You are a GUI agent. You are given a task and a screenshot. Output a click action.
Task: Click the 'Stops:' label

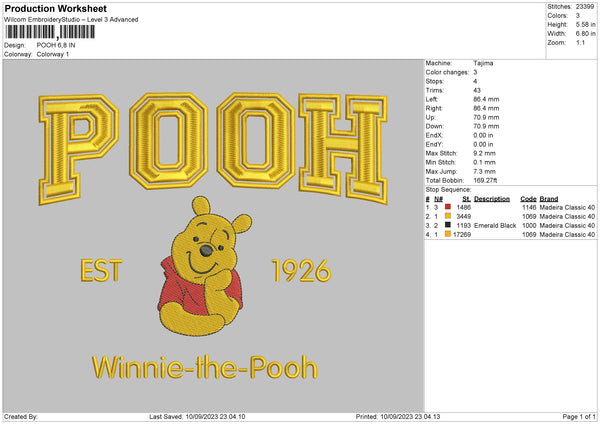tap(435, 81)
